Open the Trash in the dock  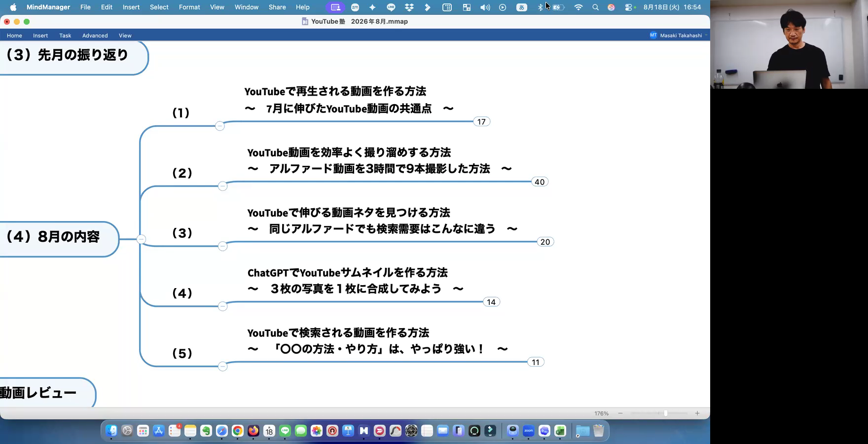[598, 431]
